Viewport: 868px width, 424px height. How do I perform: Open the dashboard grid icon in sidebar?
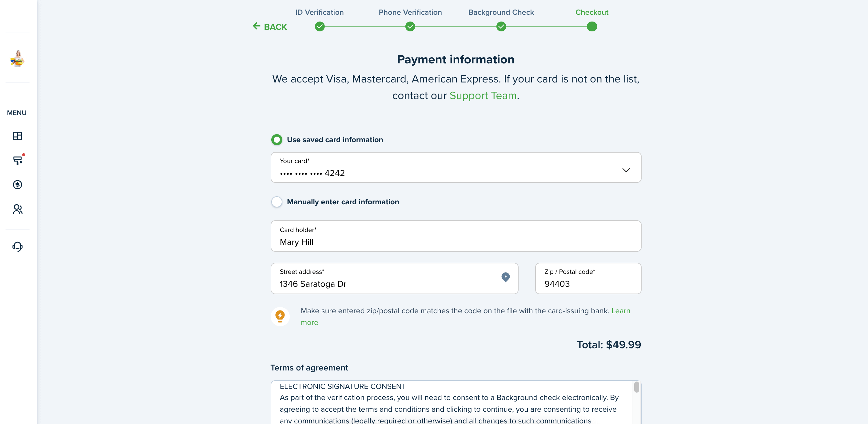point(17,136)
